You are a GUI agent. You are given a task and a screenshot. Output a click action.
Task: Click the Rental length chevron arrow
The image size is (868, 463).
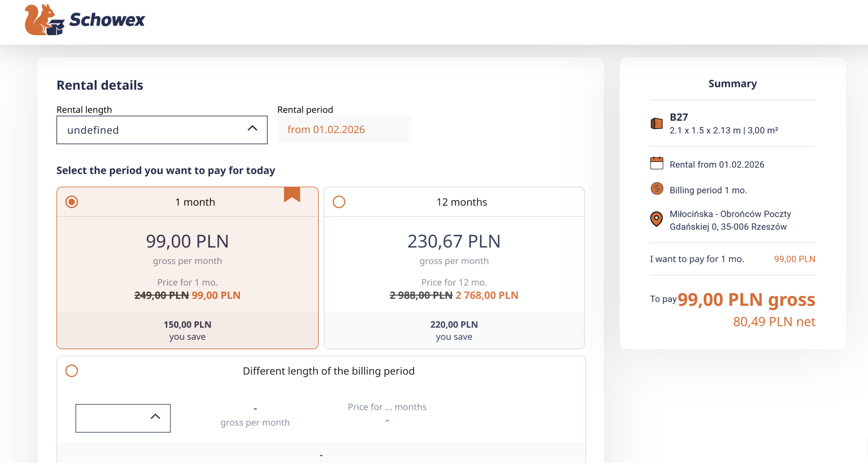click(x=252, y=128)
